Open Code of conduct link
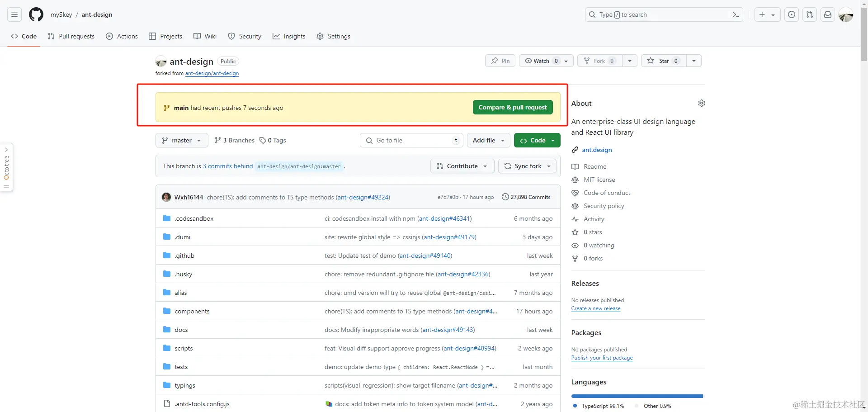The height and width of the screenshot is (412, 868). point(607,193)
